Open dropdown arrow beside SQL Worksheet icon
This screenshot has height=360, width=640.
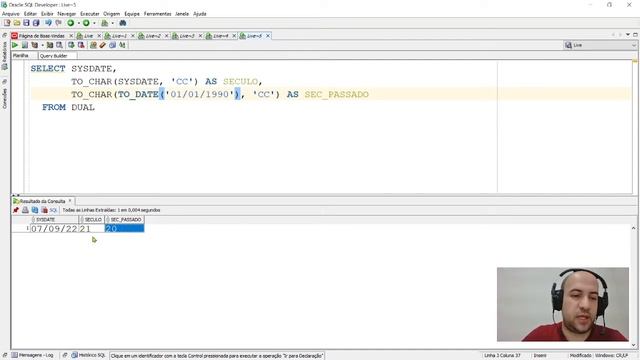[x=113, y=23]
